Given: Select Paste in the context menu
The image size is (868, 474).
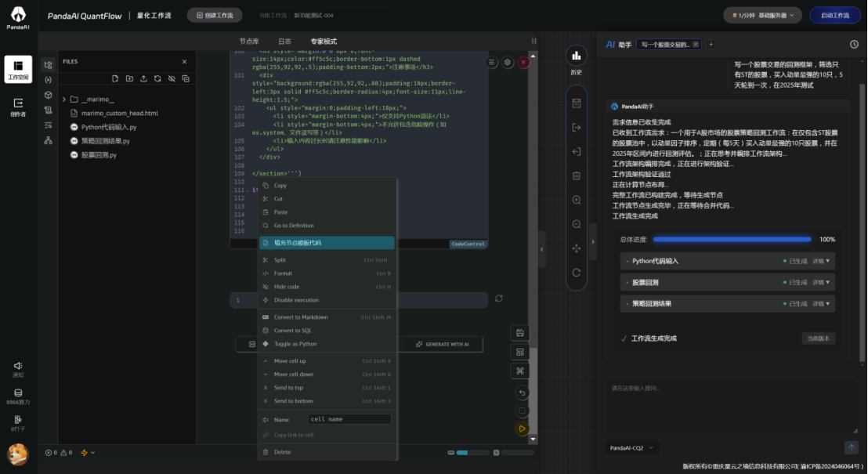Looking at the screenshot, I should [x=327, y=212].
